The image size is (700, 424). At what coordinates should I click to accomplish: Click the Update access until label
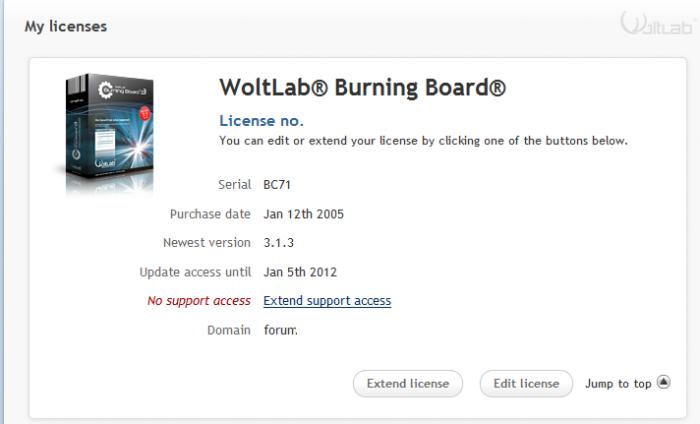click(195, 272)
